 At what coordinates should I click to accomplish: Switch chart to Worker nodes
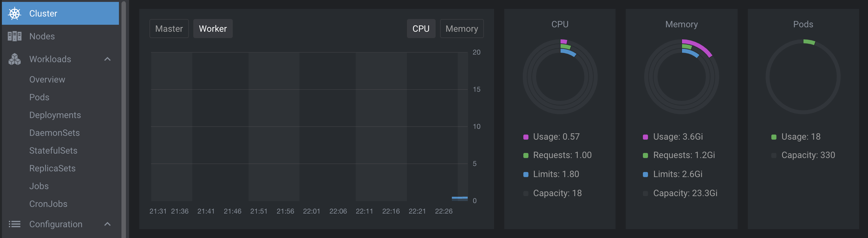pos(213,29)
